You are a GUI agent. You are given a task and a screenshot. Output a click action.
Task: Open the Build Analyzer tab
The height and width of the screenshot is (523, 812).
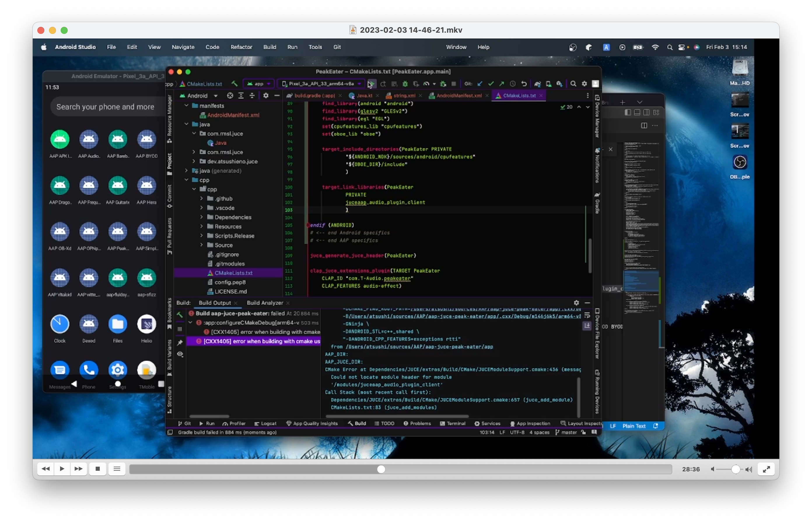(x=265, y=303)
